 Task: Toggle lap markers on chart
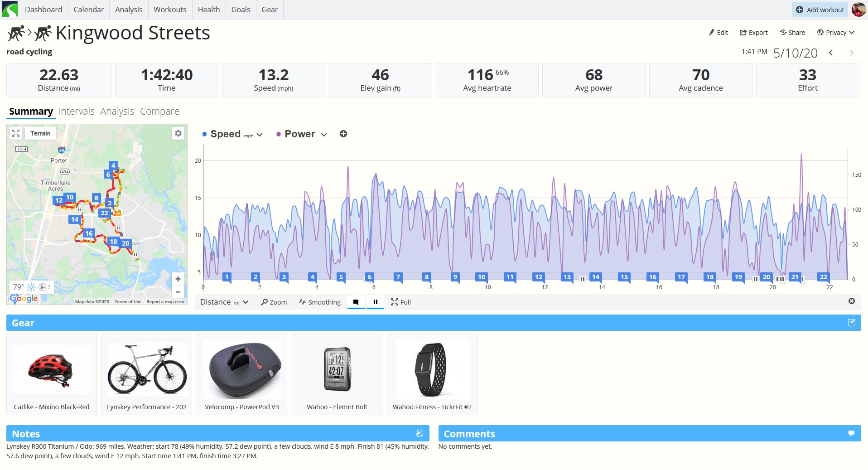(x=356, y=302)
